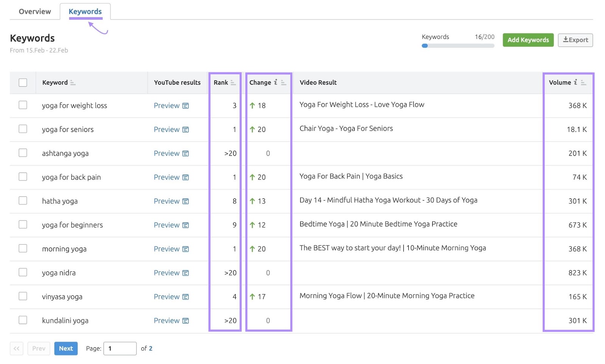Check the 'yoga for seniors' row checkbox
The height and width of the screenshot is (364, 605).
[x=23, y=129]
